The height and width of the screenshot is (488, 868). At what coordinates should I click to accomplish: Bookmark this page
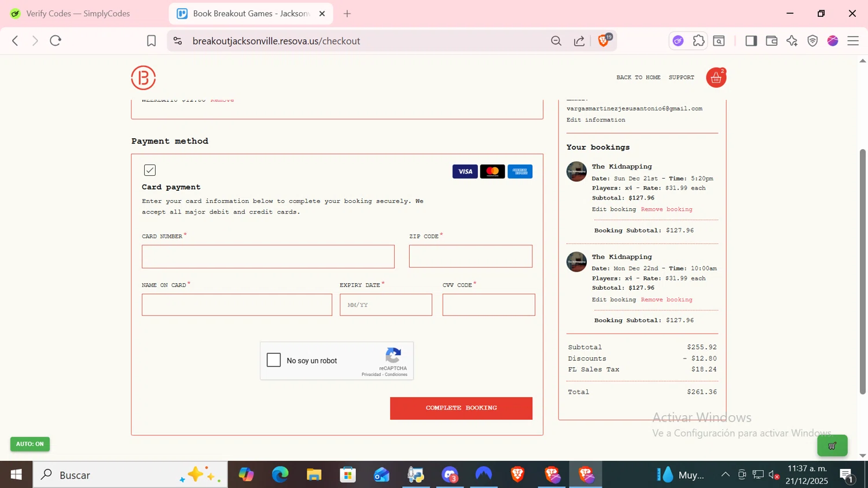coord(151,41)
